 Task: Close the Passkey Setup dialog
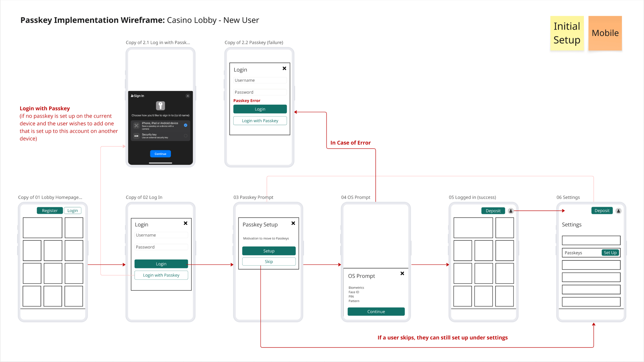point(293,223)
